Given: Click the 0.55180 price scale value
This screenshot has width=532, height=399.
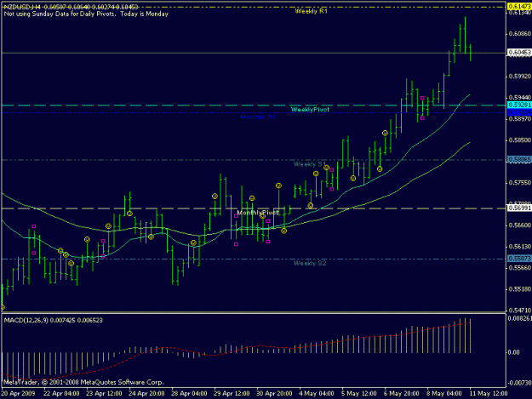Looking at the screenshot, I should [519, 289].
